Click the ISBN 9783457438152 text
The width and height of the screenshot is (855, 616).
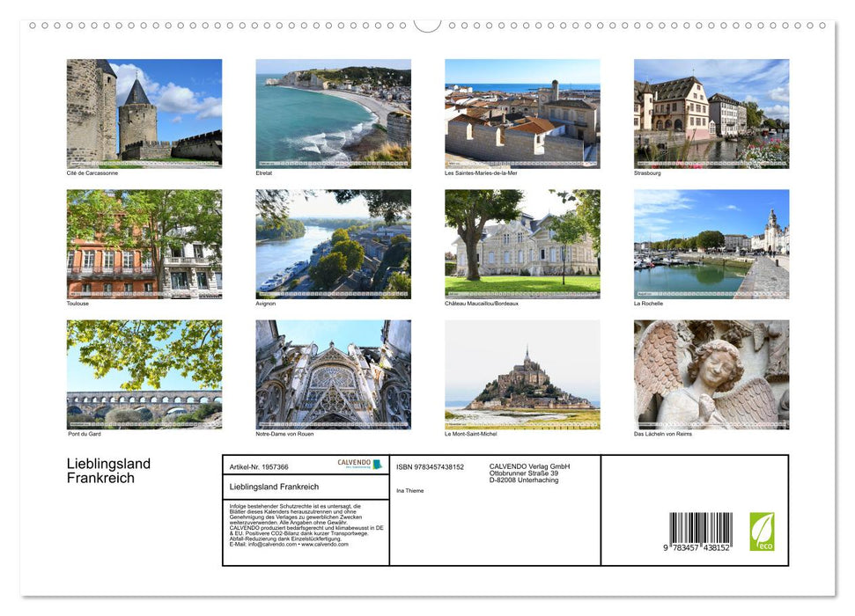coord(430,466)
